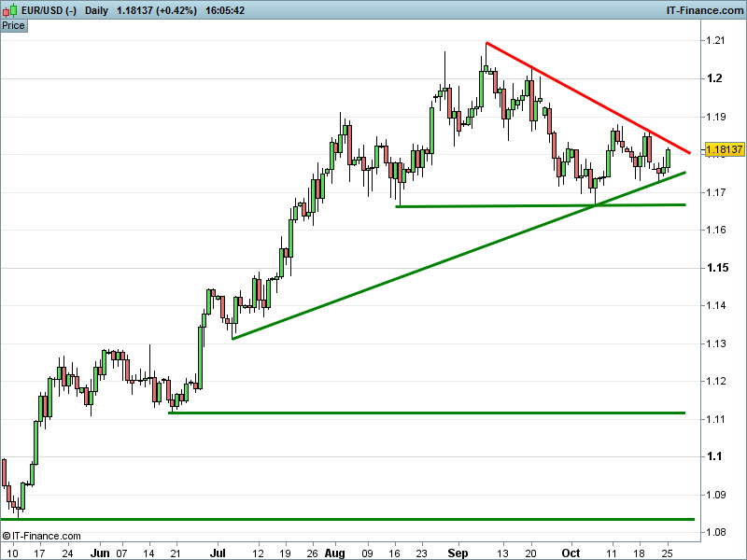Image resolution: width=747 pixels, height=560 pixels.
Task: Click the 10 date label at axis start
Action: (x=13, y=553)
